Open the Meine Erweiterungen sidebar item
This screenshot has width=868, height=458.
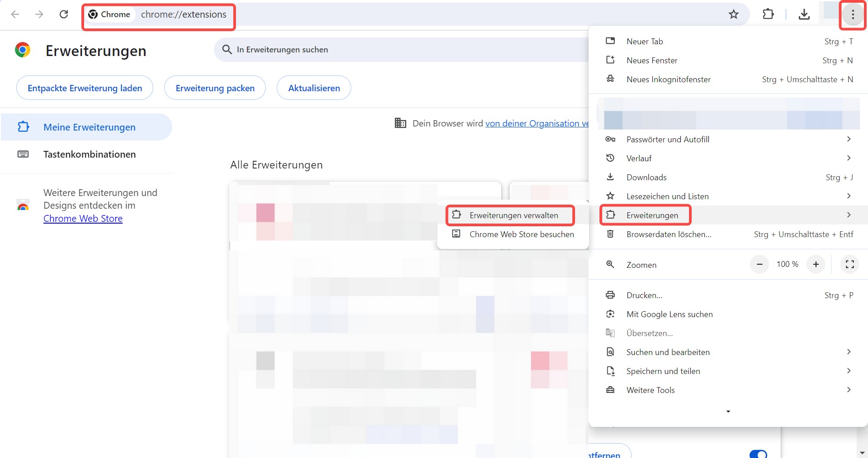coord(86,127)
